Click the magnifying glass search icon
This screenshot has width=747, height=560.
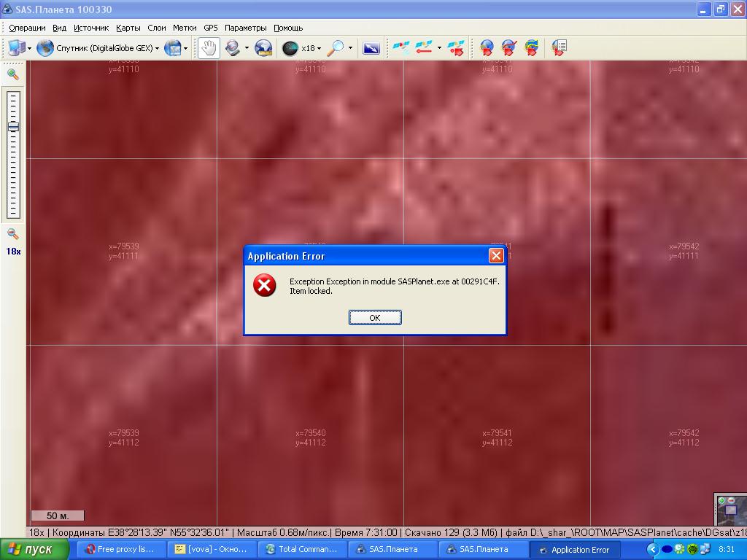click(x=335, y=48)
